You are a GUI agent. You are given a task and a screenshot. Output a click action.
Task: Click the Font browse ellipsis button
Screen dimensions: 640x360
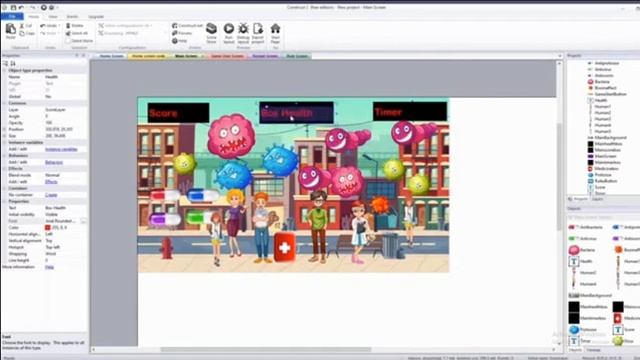83,221
